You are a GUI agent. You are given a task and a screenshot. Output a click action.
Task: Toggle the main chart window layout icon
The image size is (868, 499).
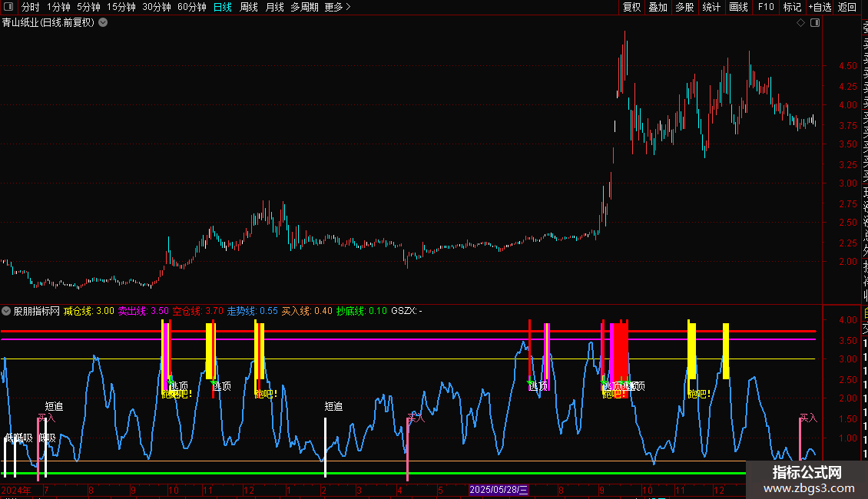click(815, 23)
